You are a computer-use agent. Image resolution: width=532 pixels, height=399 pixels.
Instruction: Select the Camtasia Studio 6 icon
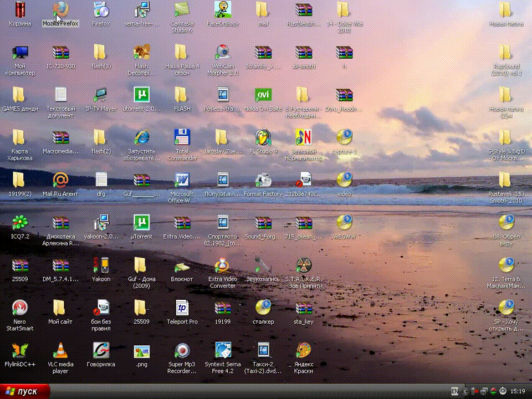[x=181, y=10]
